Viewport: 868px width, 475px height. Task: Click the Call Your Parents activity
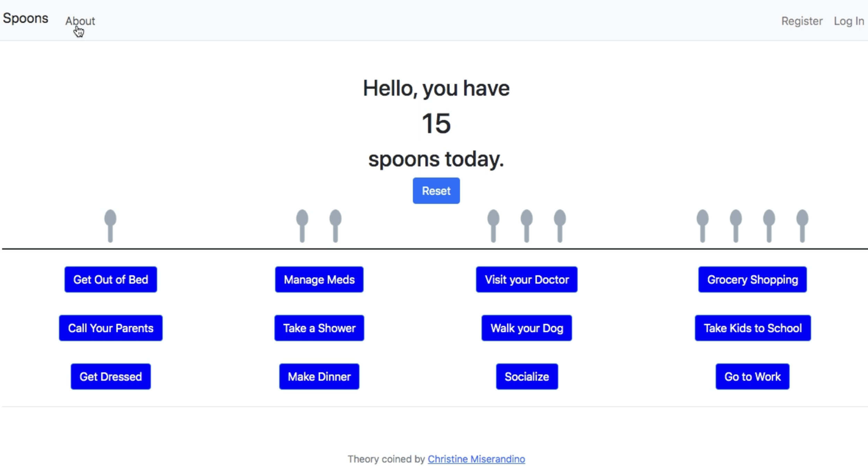pos(110,328)
